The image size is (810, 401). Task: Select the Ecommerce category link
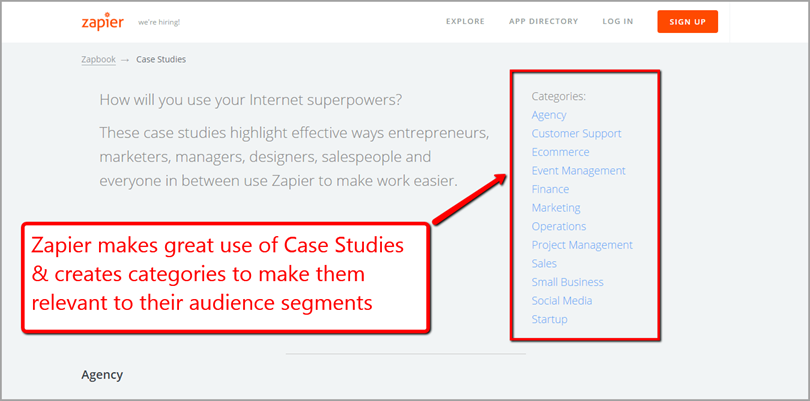560,152
